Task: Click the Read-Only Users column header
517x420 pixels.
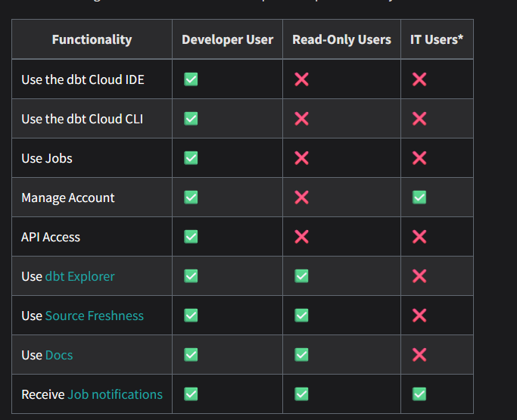Action: click(341, 39)
